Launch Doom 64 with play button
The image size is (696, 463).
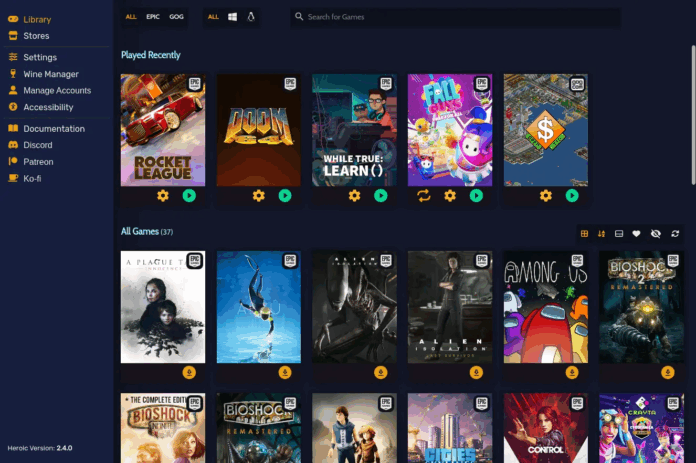pyautogui.click(x=285, y=196)
